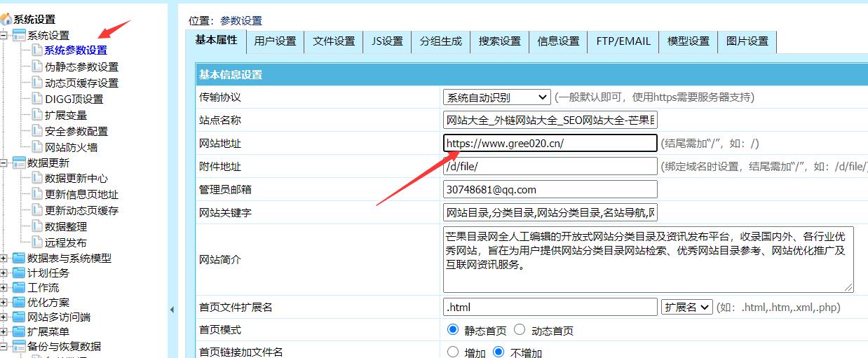Click the folder icon beside 工作流
868x358 pixels.
coord(19,288)
